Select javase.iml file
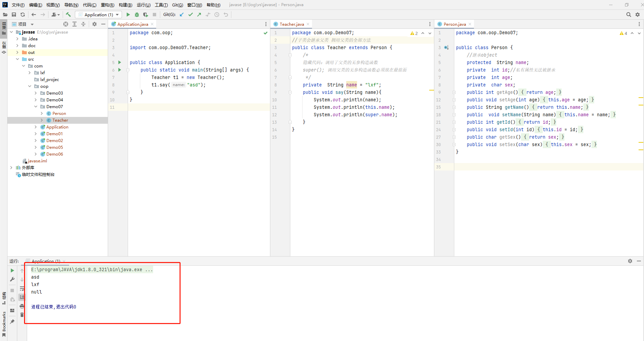Image resolution: width=644 pixels, height=341 pixels. [37, 161]
